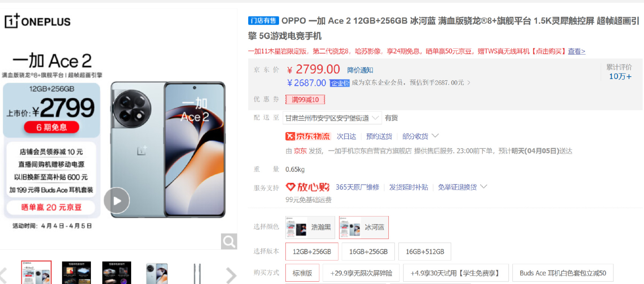Click the OnePlus brand logo
Viewport: 644px width, 284px height.
click(37, 21)
